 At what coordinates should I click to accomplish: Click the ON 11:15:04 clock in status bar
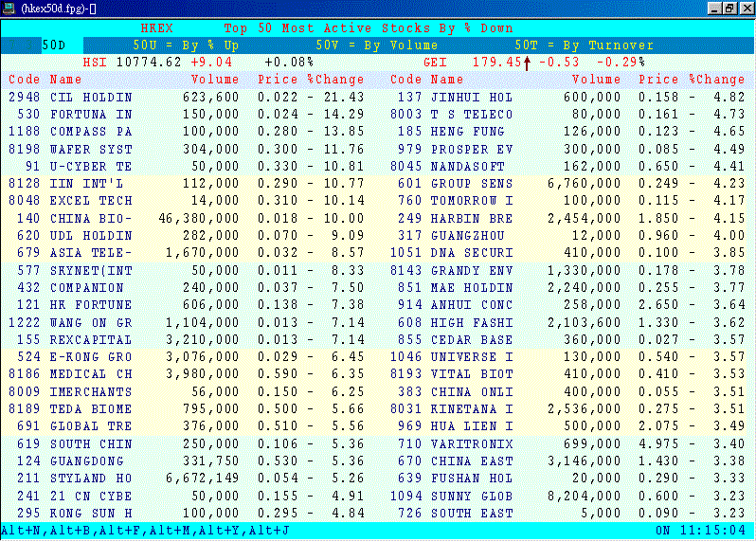pos(700,531)
